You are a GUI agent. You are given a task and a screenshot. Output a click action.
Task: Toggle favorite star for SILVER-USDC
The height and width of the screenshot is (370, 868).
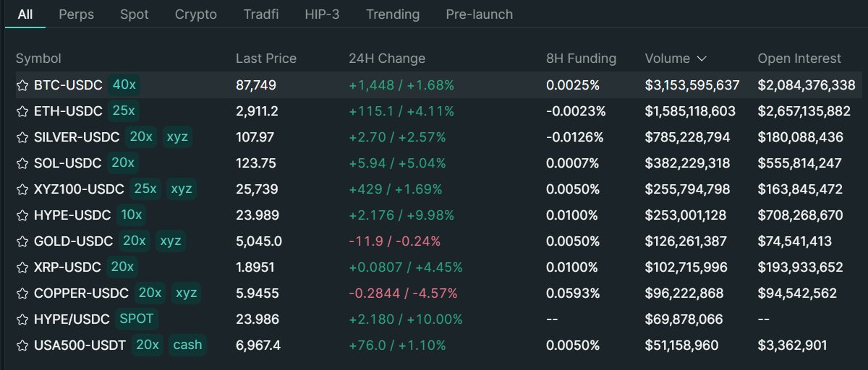click(22, 137)
